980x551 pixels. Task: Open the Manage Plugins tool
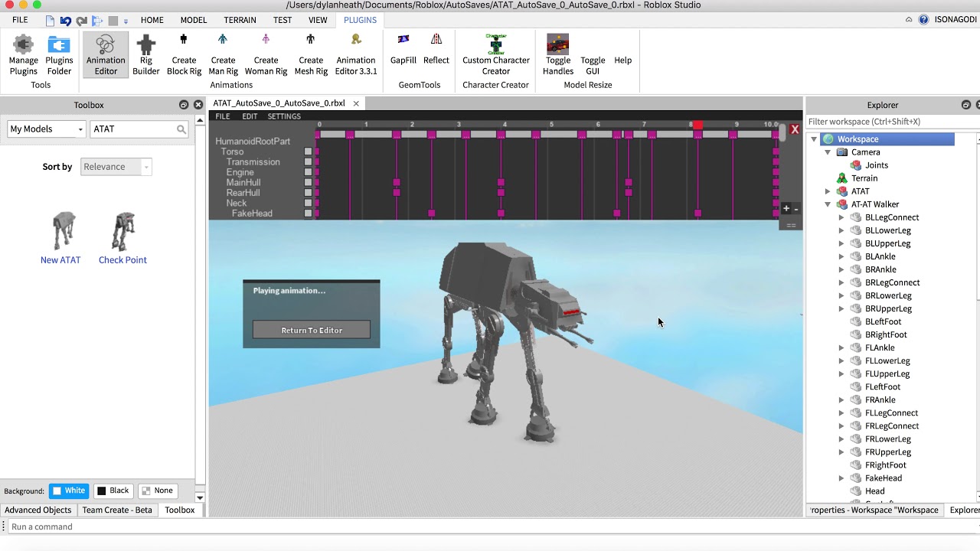(24, 55)
